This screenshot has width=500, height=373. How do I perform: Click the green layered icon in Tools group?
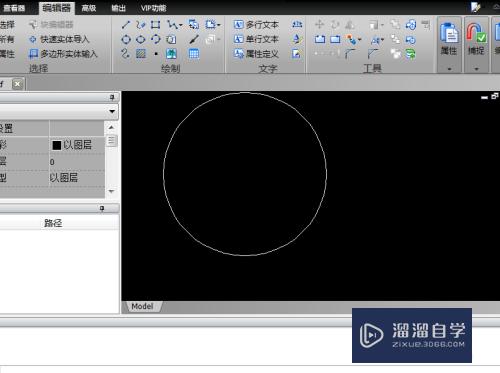[x=411, y=54]
